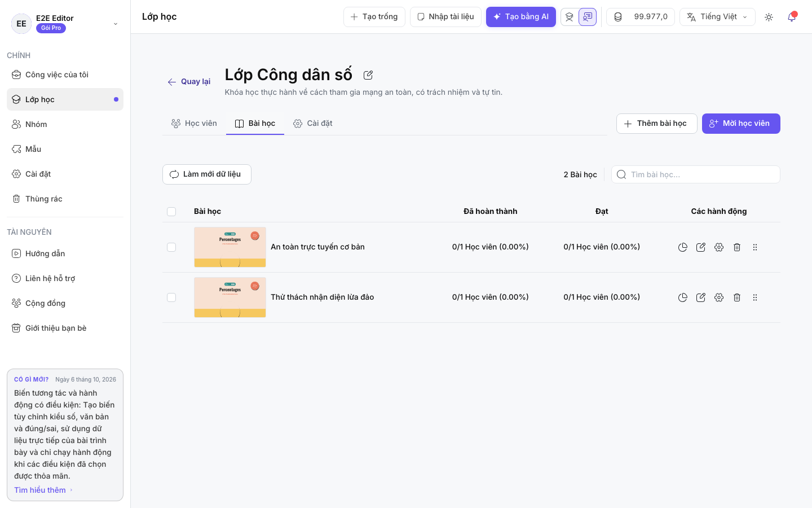Screen dimensions: 812x508
Task: Click lesson name An toàn trực tuyến cơ bản
Action: (x=317, y=247)
